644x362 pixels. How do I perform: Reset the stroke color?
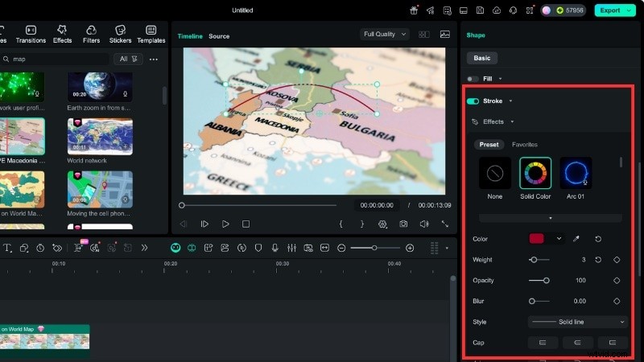point(598,239)
